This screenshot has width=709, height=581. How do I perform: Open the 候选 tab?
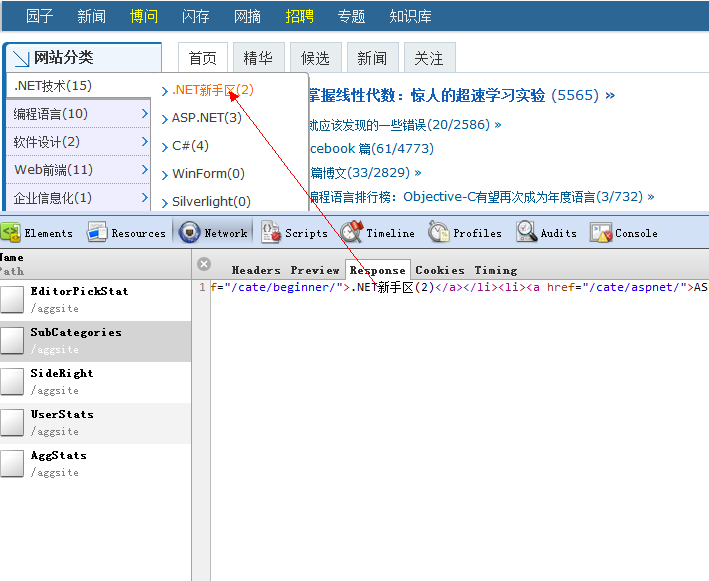coord(315,58)
